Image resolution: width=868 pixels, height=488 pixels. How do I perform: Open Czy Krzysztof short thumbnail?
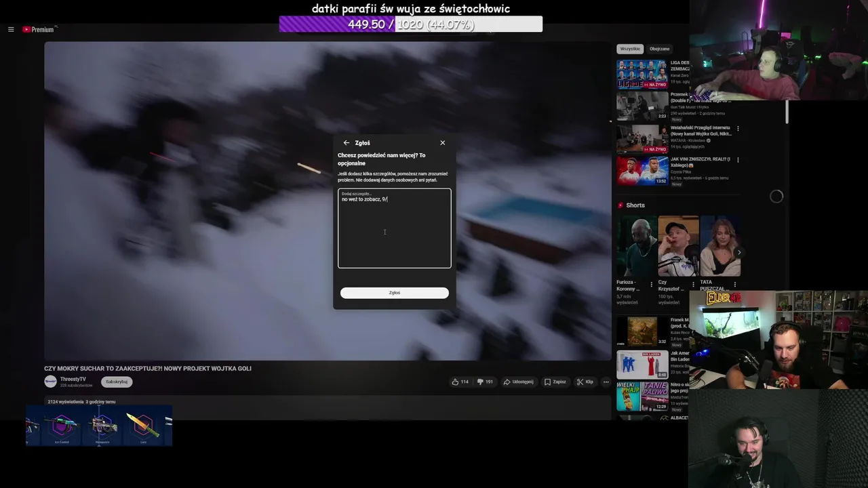click(x=678, y=246)
